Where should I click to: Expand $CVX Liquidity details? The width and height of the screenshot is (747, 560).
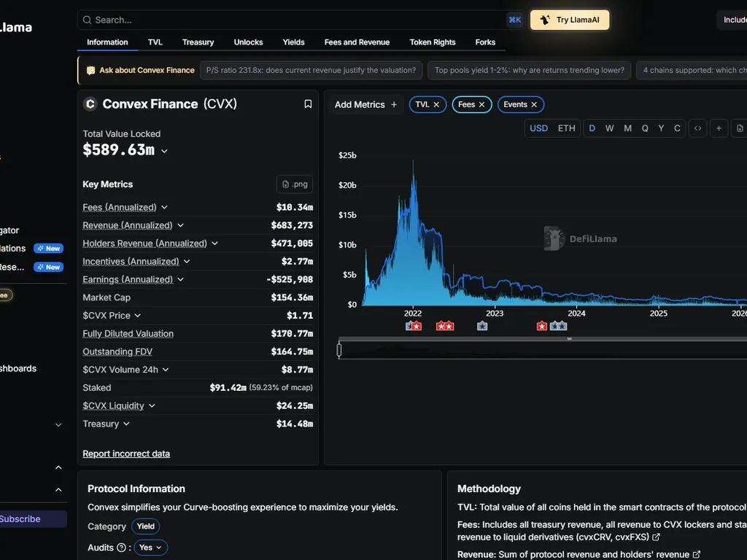click(x=152, y=406)
